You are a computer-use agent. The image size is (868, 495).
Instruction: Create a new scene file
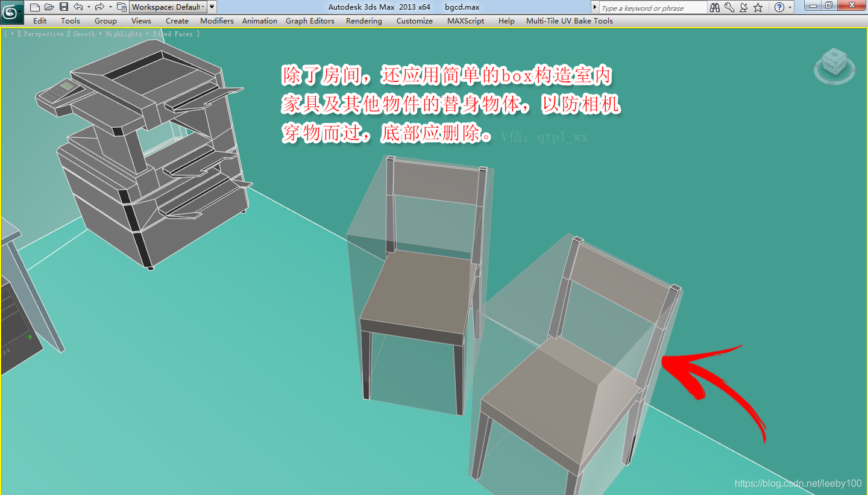pyautogui.click(x=35, y=7)
